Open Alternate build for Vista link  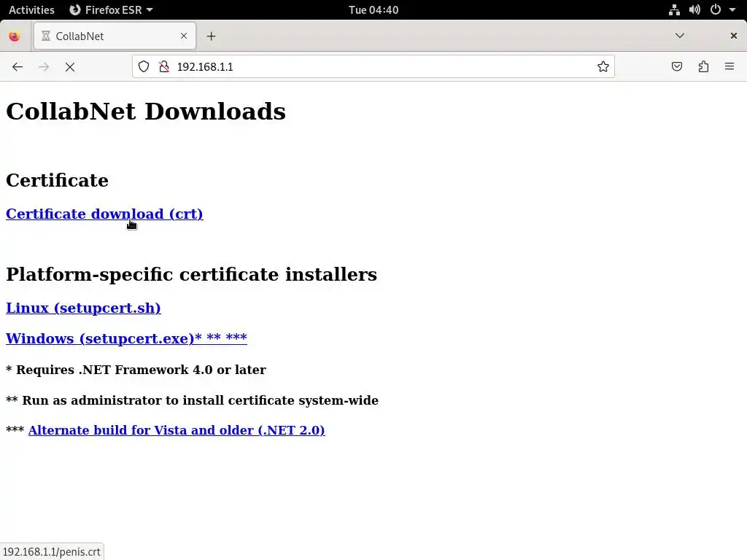click(177, 430)
